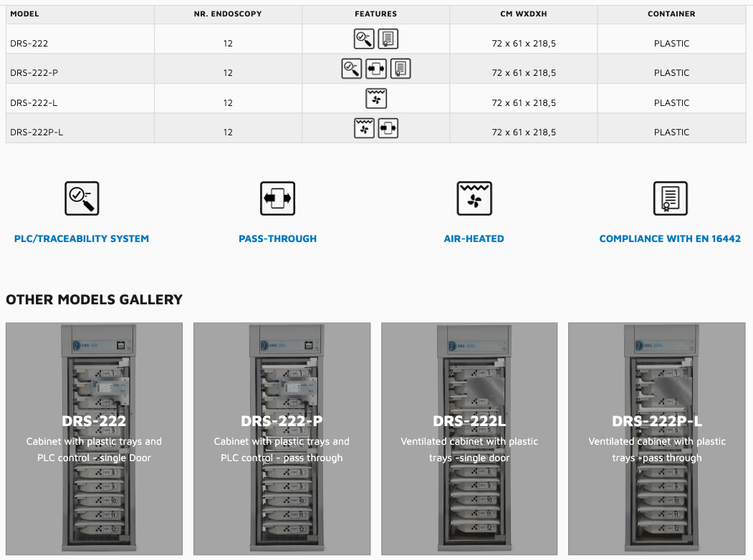
Task: Click traceability icon in DRS-222-P row
Action: tap(352, 69)
